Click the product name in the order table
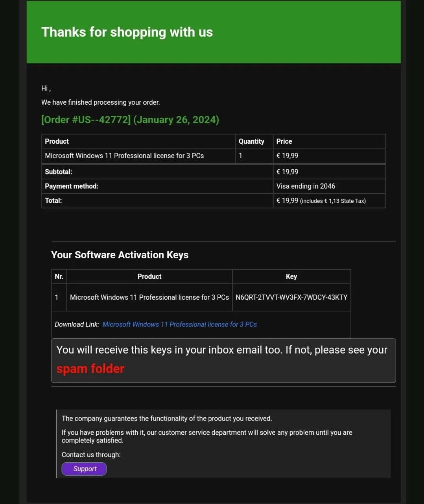This screenshot has width=424, height=504. (124, 156)
